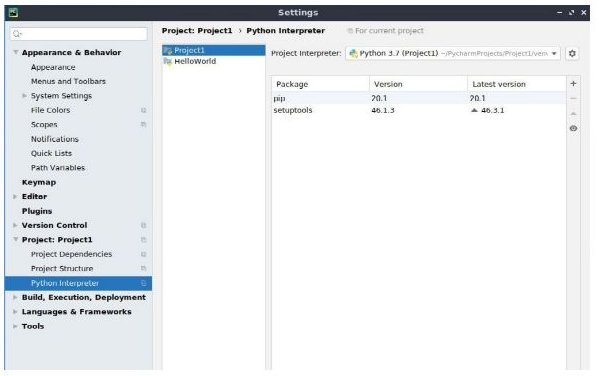
Task: Click inside the settings search field
Action: (x=79, y=34)
